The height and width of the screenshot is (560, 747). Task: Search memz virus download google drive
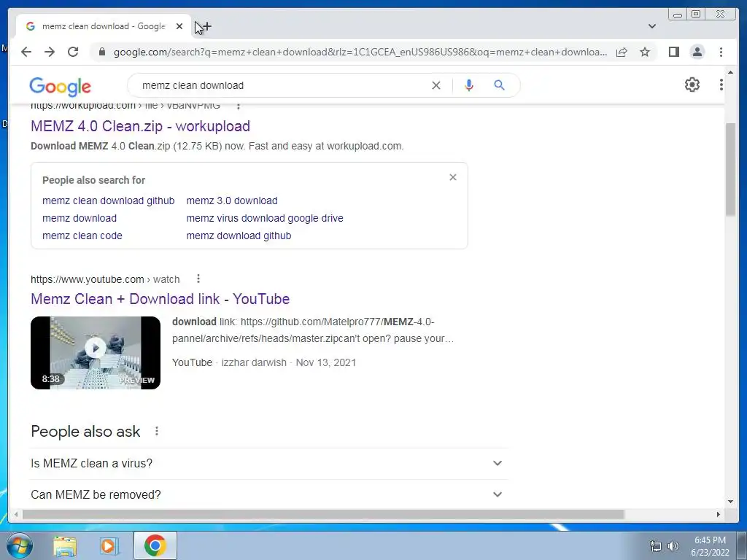tap(265, 218)
